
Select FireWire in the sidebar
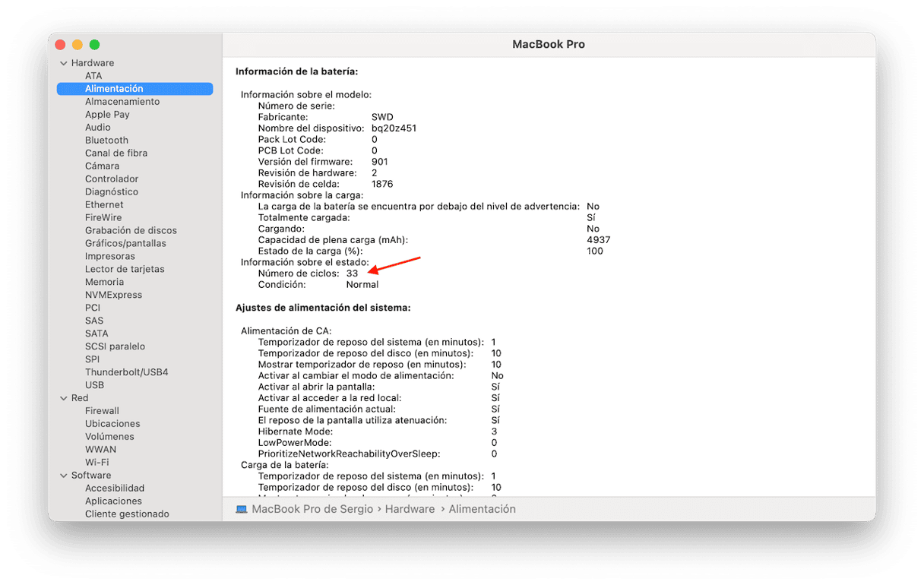pyautogui.click(x=103, y=218)
